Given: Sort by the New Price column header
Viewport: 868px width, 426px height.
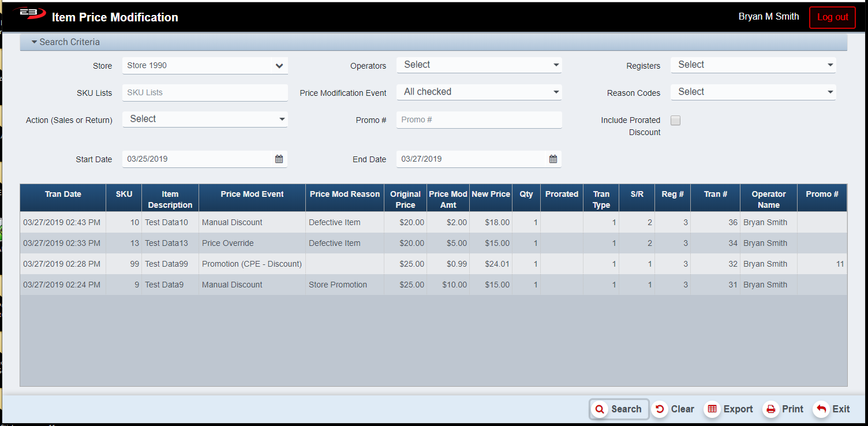Looking at the screenshot, I should click(x=491, y=195).
